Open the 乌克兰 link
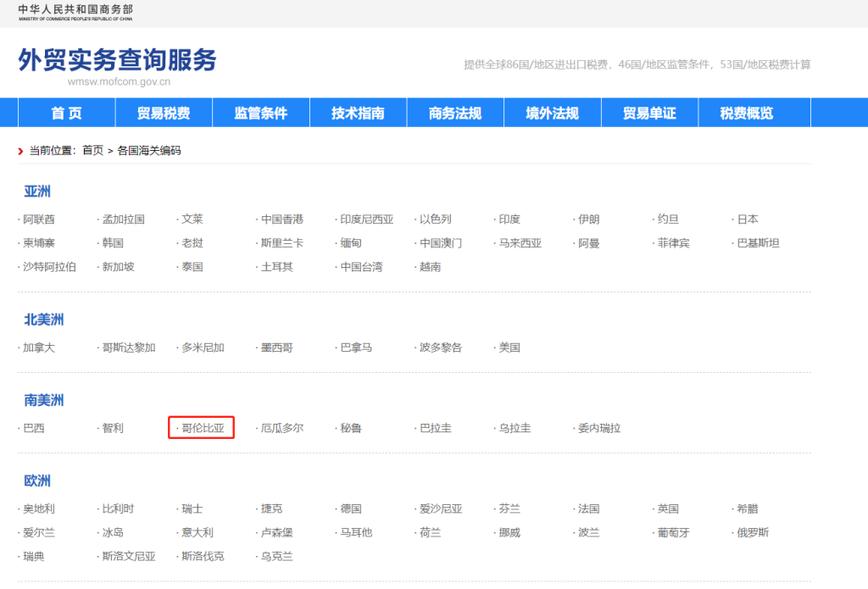868x589 pixels. point(277,556)
